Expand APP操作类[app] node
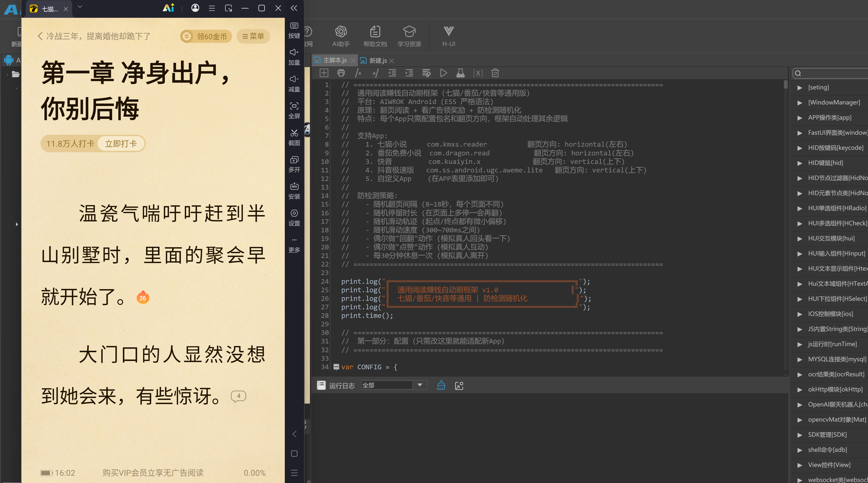The image size is (868, 483). point(799,118)
